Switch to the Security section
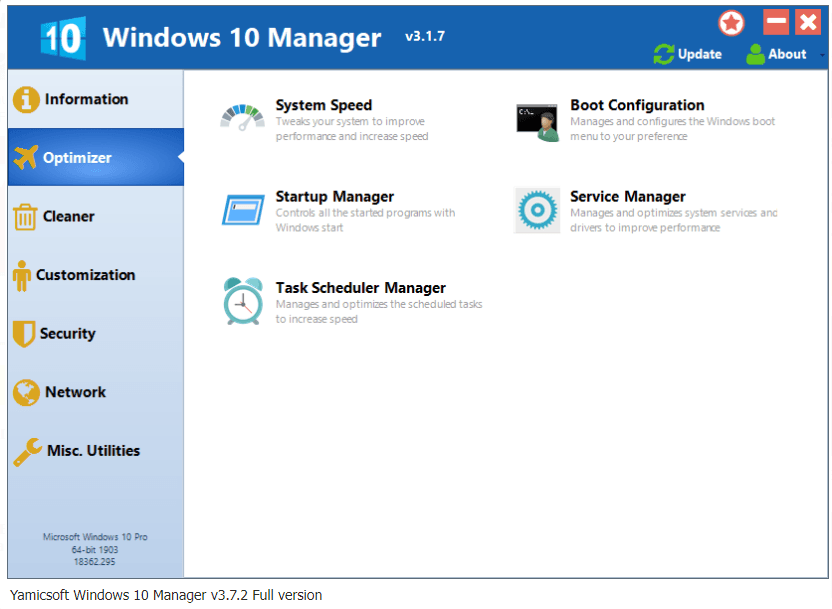The image size is (832, 609). 64,334
